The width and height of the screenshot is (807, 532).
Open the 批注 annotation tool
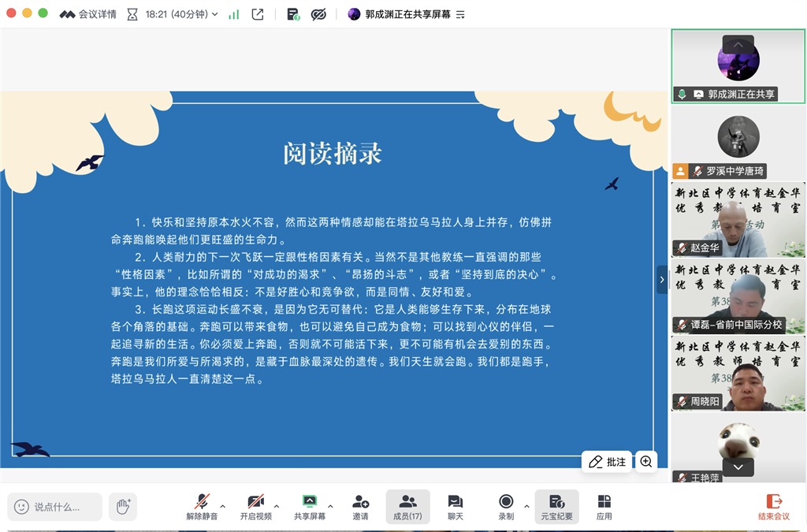(x=608, y=462)
